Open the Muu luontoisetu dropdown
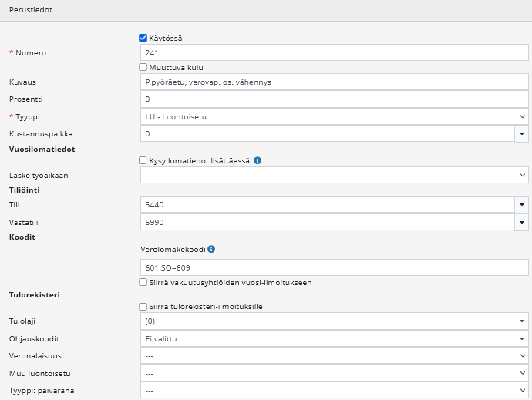 pos(334,374)
